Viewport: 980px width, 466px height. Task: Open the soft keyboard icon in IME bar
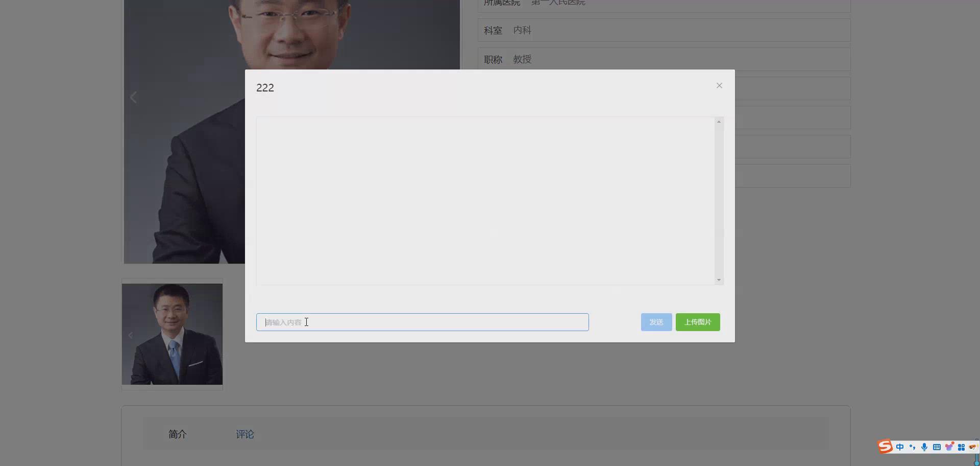(x=937, y=447)
